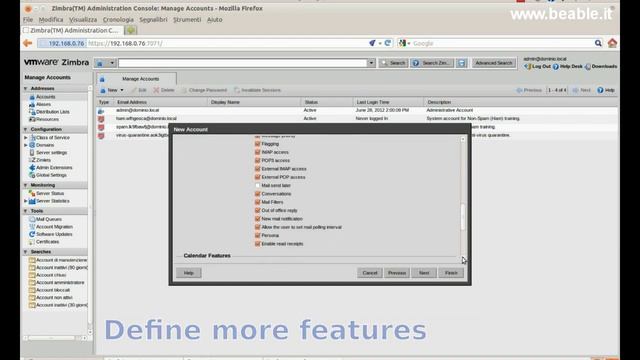Collapse the Configuration section
Viewport: 640px width, 360px height.
[26, 129]
